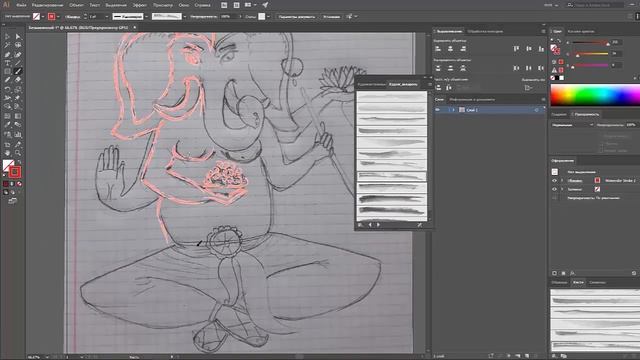
Task: Click the horizontal align center icon
Action: [450, 49]
